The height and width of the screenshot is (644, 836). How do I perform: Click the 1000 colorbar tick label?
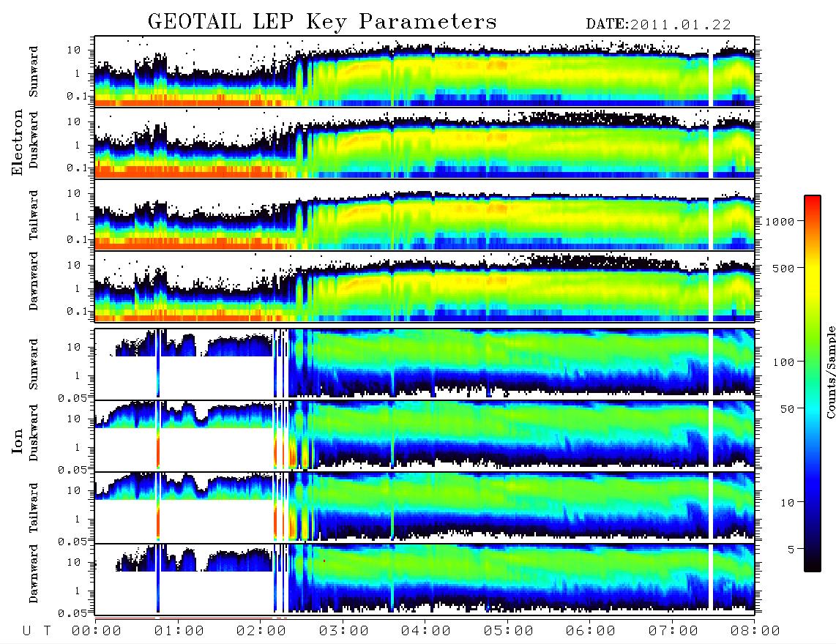[x=780, y=222]
